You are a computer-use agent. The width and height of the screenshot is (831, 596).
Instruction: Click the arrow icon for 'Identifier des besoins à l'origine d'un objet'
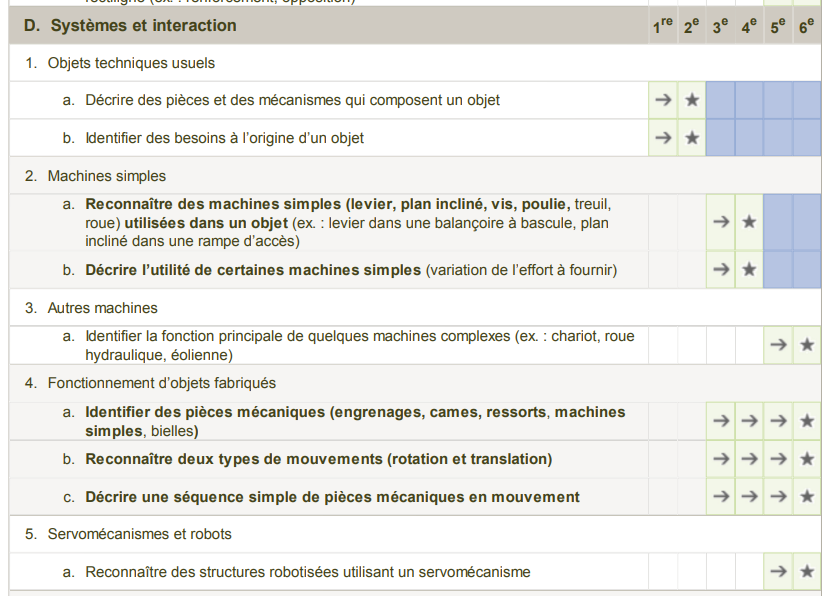pos(663,138)
